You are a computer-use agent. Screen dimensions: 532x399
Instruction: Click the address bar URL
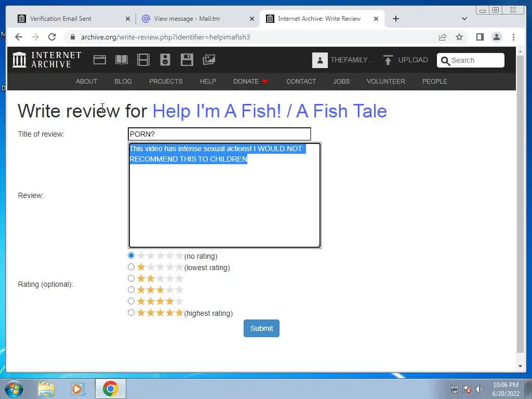165,37
